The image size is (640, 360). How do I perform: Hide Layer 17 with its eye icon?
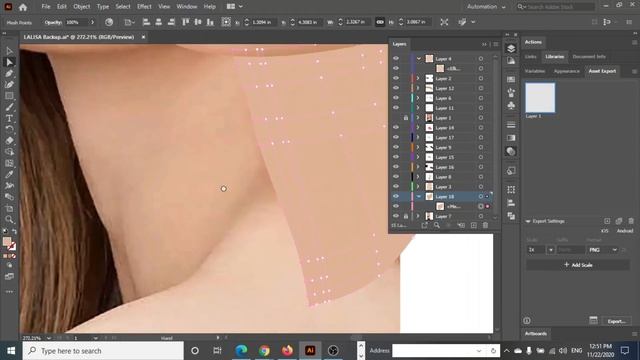(396, 137)
